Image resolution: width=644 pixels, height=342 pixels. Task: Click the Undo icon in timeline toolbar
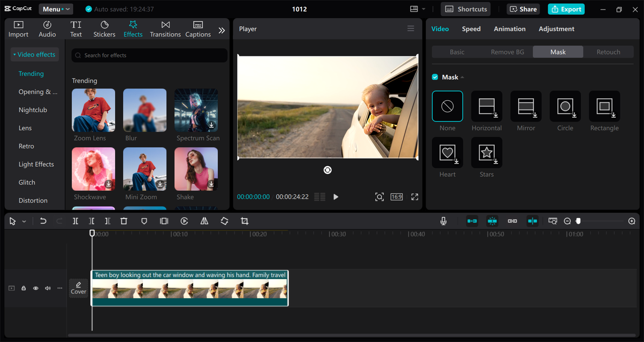[x=43, y=221]
